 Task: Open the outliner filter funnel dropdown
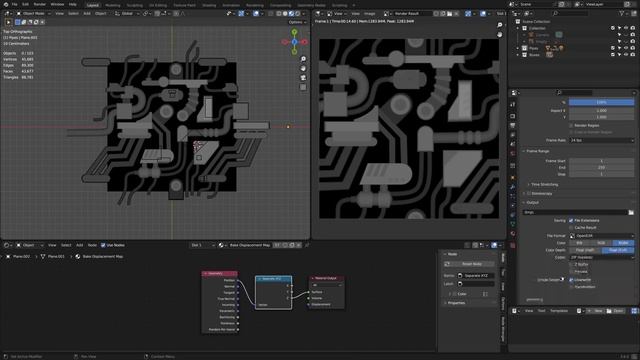coord(623,13)
